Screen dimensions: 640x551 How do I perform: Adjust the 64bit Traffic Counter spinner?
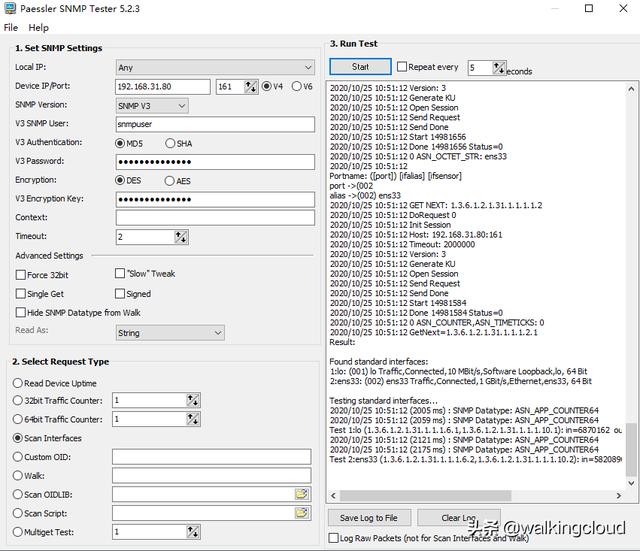pos(193,419)
